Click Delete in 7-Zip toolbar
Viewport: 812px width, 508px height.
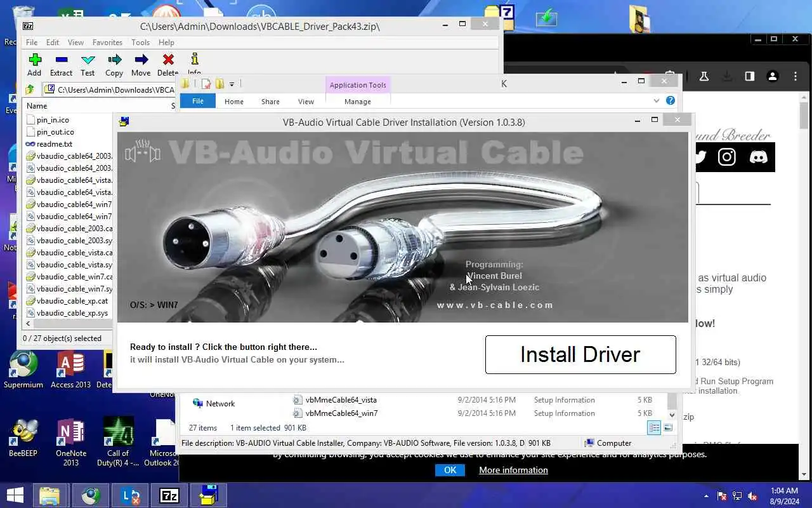(x=167, y=65)
